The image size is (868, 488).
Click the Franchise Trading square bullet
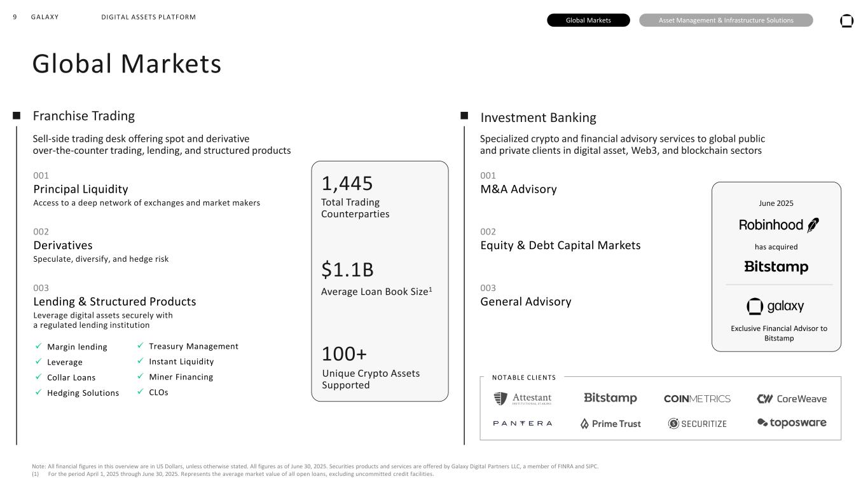17,116
